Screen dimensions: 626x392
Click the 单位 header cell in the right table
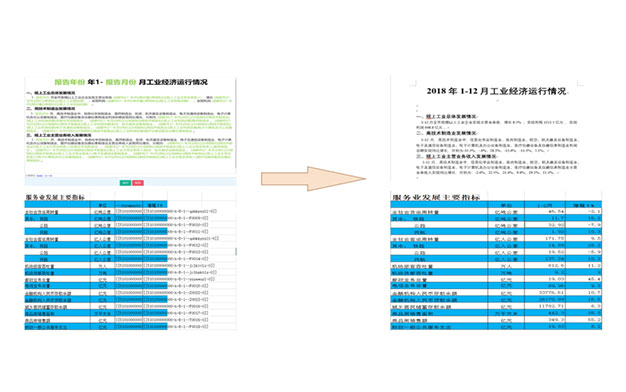(x=506, y=205)
